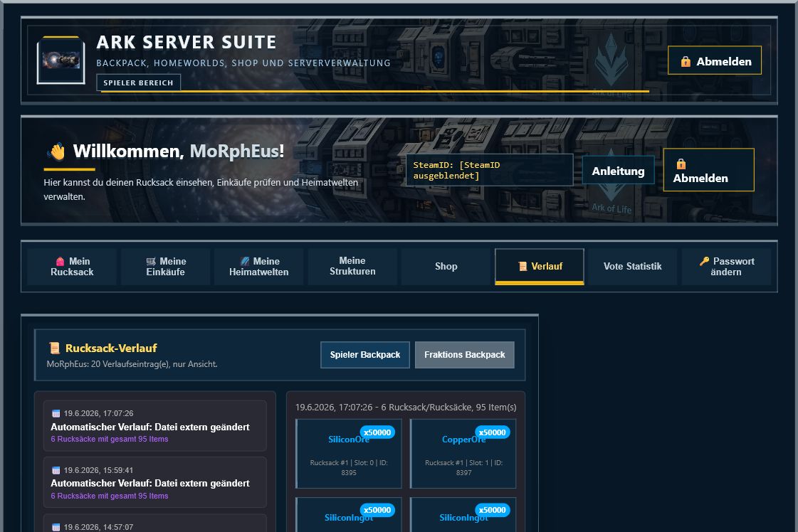The width and height of the screenshot is (798, 532).
Task: Click the lock icon in header Abmelden button
Action: pyautogui.click(x=686, y=62)
